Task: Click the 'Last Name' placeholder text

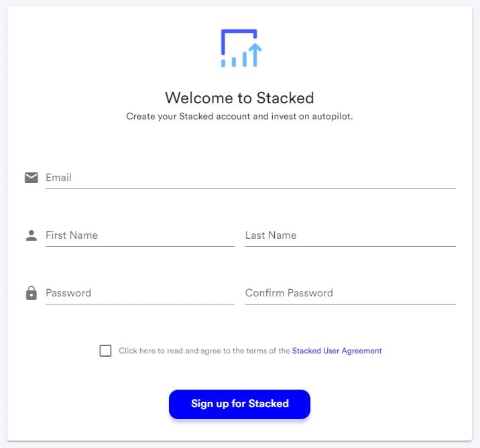Action: (x=271, y=235)
